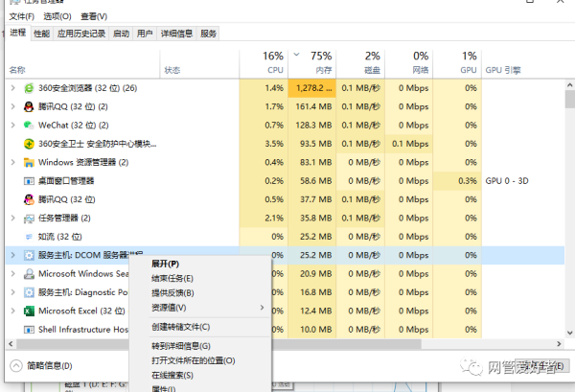Click the first 腾讯QQ (32 位) (2) penguin icon
The width and height of the screenshot is (575, 392).
(29, 106)
